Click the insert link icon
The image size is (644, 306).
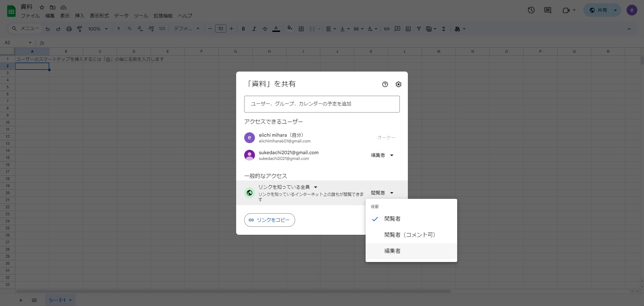(387, 29)
